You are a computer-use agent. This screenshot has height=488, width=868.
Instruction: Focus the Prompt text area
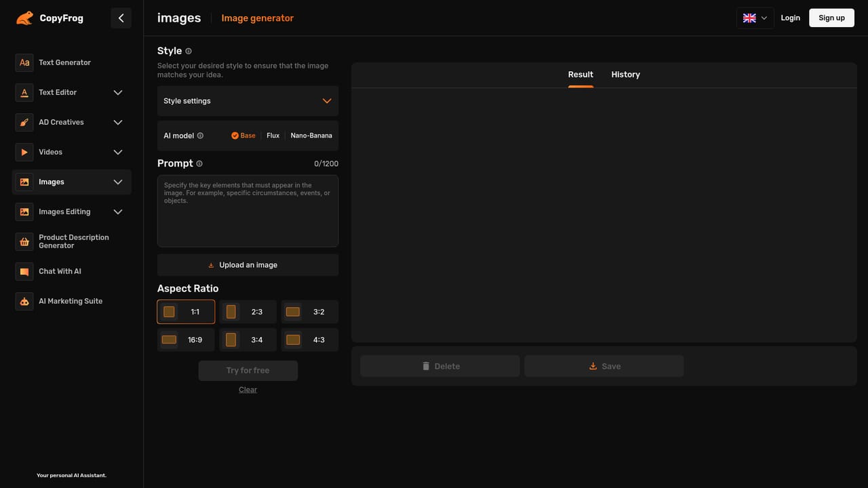[248, 211]
